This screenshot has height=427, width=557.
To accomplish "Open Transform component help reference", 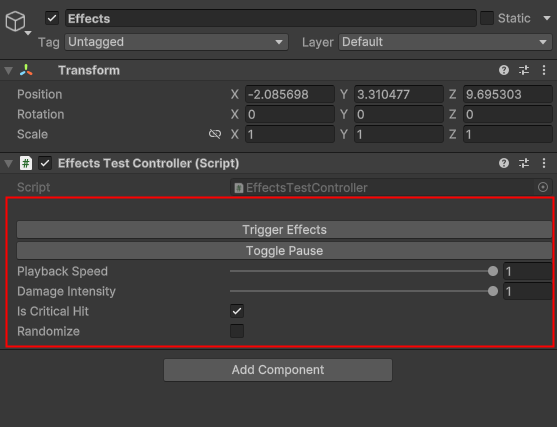I will 504,70.
